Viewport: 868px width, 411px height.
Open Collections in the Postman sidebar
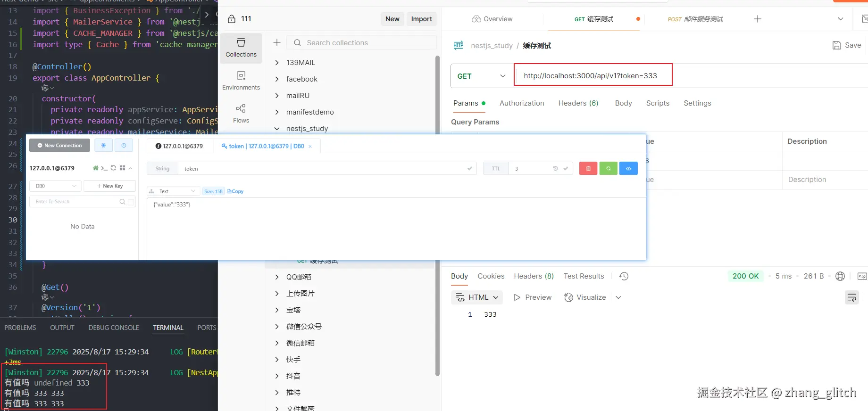[241, 48]
